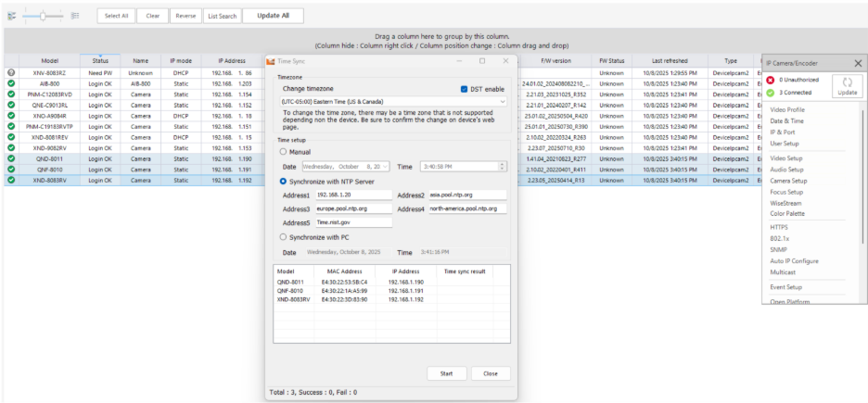Click the manual Time spinner arrows

click(503, 167)
